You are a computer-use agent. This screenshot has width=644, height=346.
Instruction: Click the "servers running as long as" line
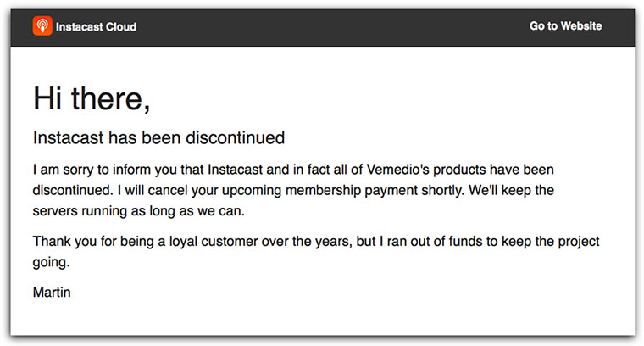(x=119, y=210)
